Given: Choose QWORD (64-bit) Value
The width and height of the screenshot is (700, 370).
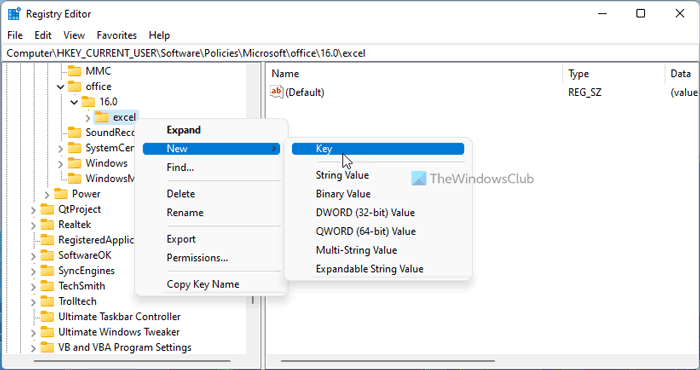Looking at the screenshot, I should 366,231.
